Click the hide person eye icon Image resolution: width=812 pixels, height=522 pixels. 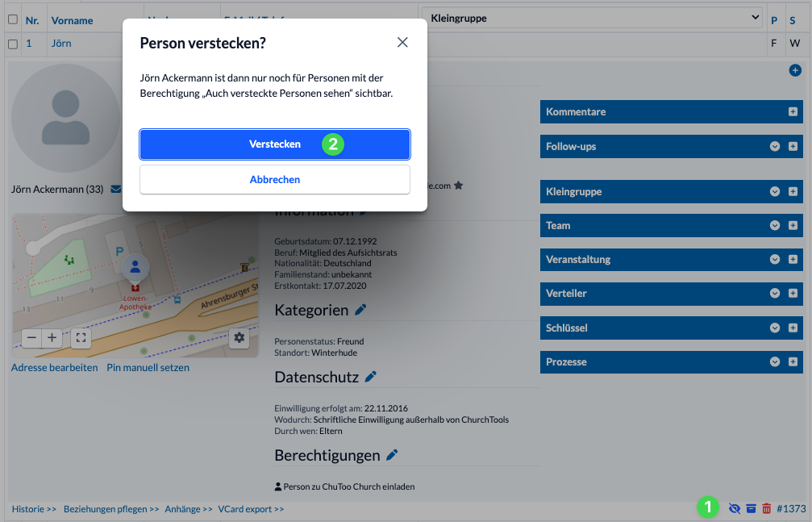(735, 508)
